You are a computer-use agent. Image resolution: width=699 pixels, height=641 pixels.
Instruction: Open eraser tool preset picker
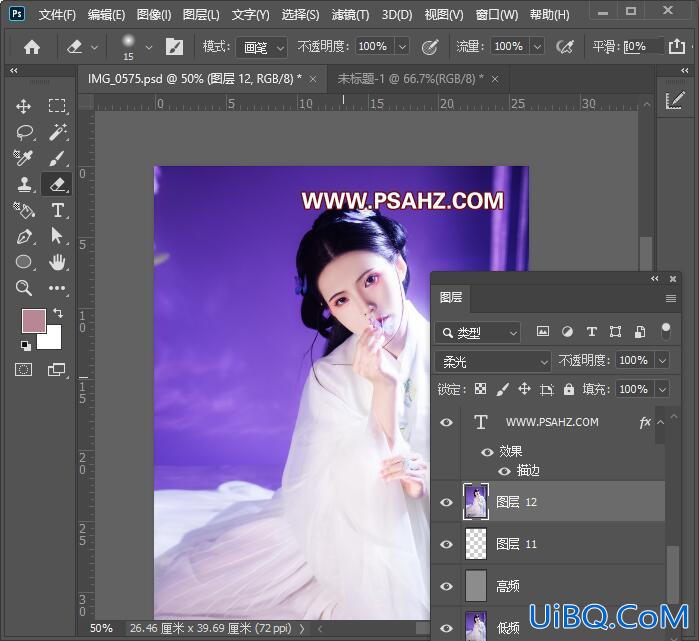pyautogui.click(x=94, y=47)
